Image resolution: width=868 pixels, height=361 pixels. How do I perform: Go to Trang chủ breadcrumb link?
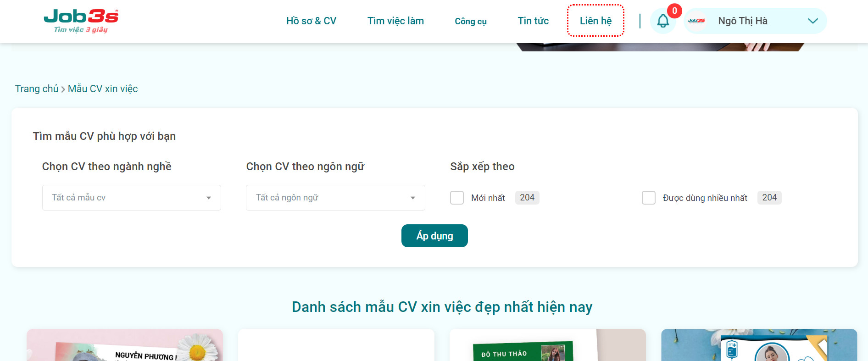pyautogui.click(x=37, y=89)
